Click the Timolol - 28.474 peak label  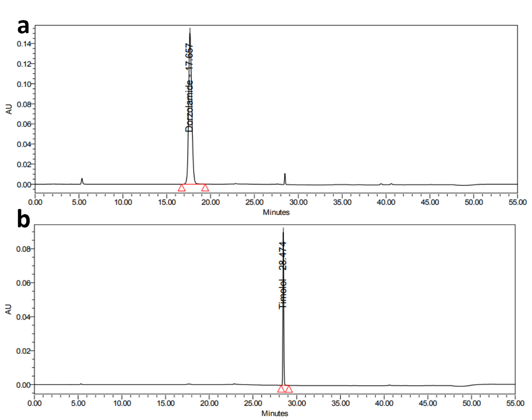283,275
